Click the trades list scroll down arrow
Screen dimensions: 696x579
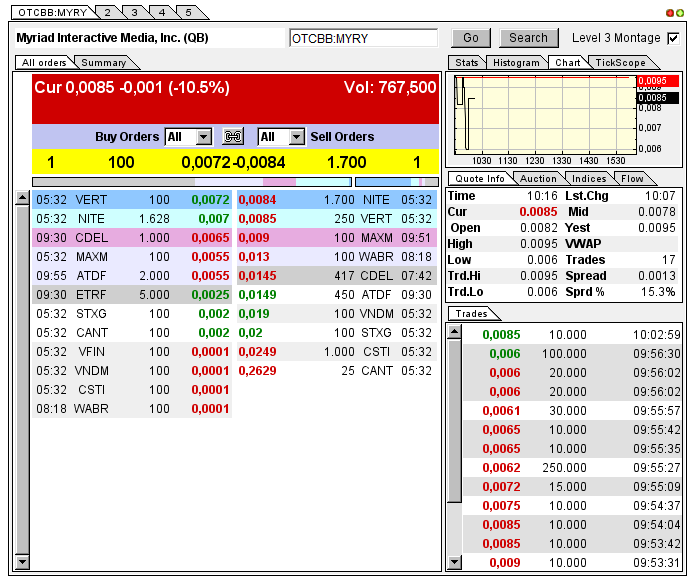point(454,563)
